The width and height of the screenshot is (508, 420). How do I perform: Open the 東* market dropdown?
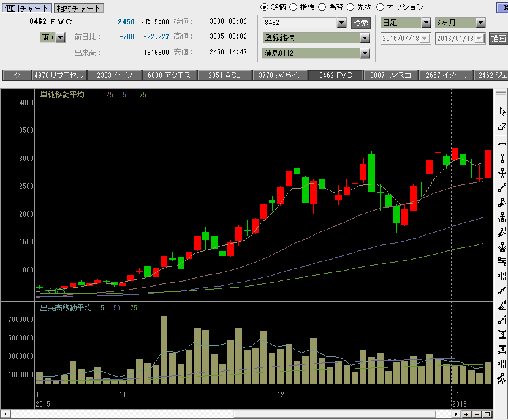[x=61, y=37]
